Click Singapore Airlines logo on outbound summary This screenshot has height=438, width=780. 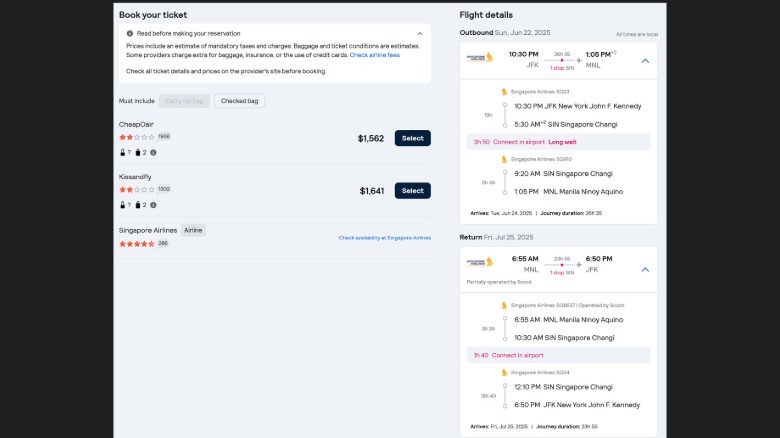(480, 58)
